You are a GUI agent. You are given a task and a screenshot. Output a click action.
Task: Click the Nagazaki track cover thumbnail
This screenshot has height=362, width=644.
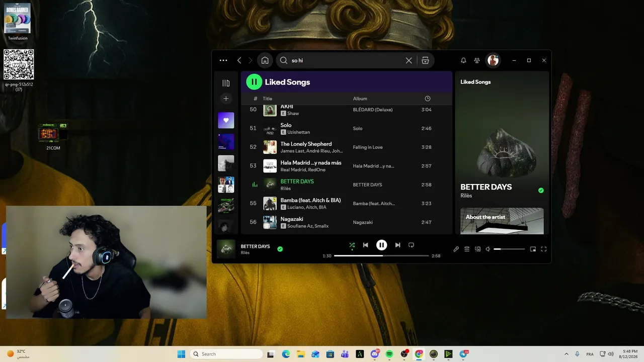tap(270, 222)
